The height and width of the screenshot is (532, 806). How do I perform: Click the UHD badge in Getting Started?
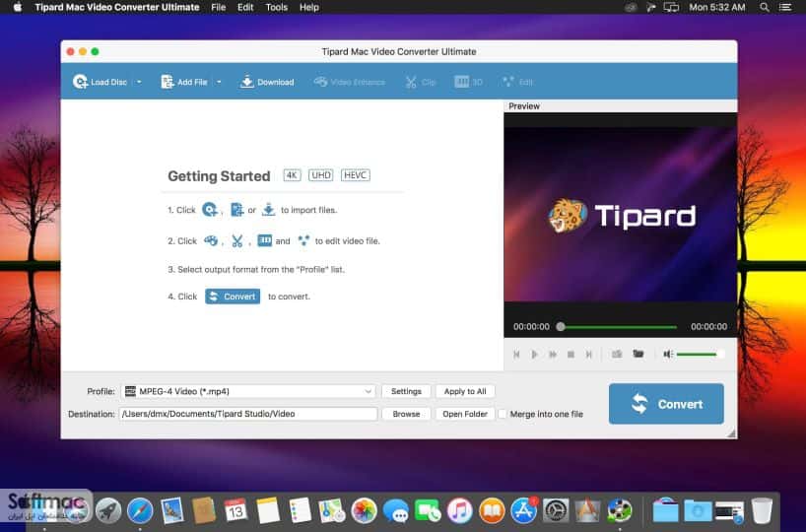[x=321, y=175]
